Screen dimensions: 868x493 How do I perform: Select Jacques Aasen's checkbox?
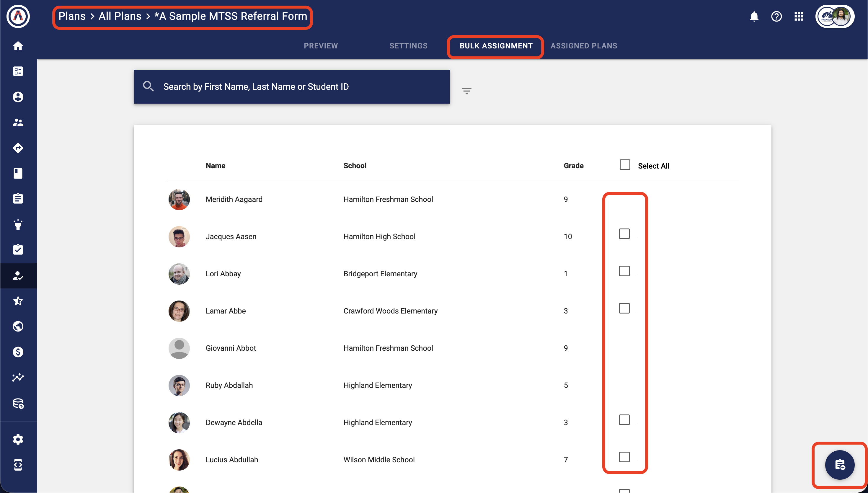pyautogui.click(x=624, y=234)
